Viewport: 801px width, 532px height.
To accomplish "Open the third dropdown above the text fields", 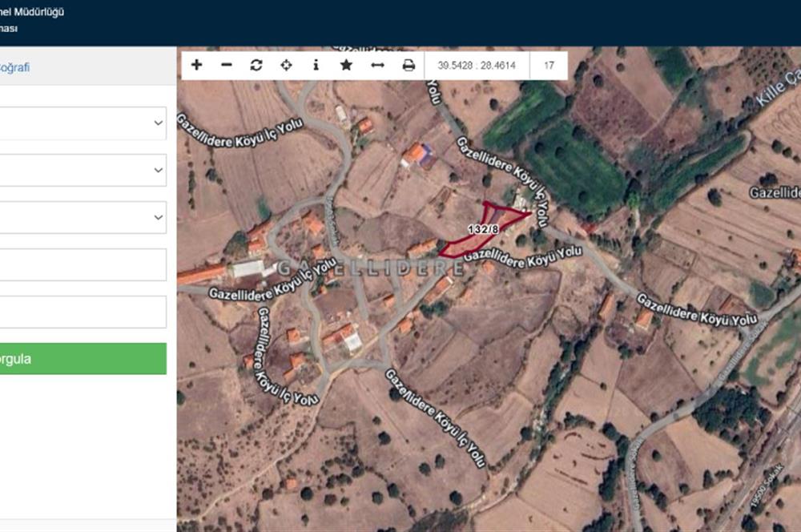I will point(82,217).
